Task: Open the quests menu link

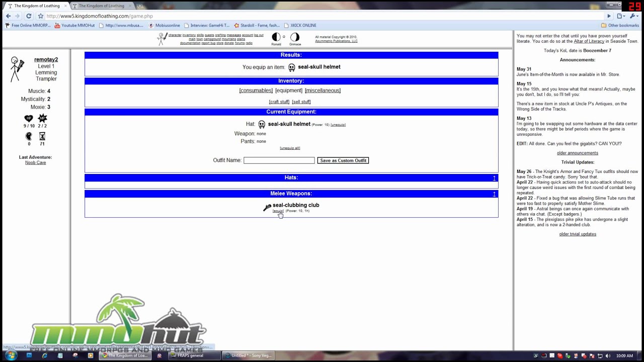Action: point(209,35)
